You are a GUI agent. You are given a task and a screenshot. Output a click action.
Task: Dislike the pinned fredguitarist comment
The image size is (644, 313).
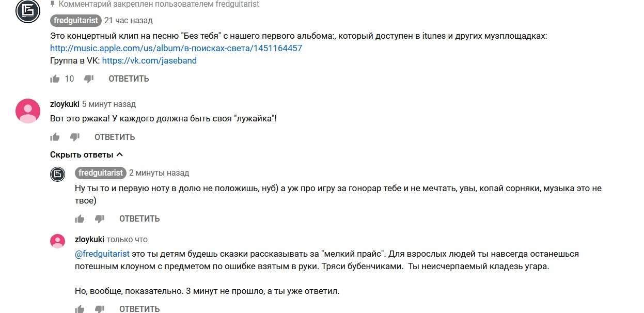coord(89,79)
